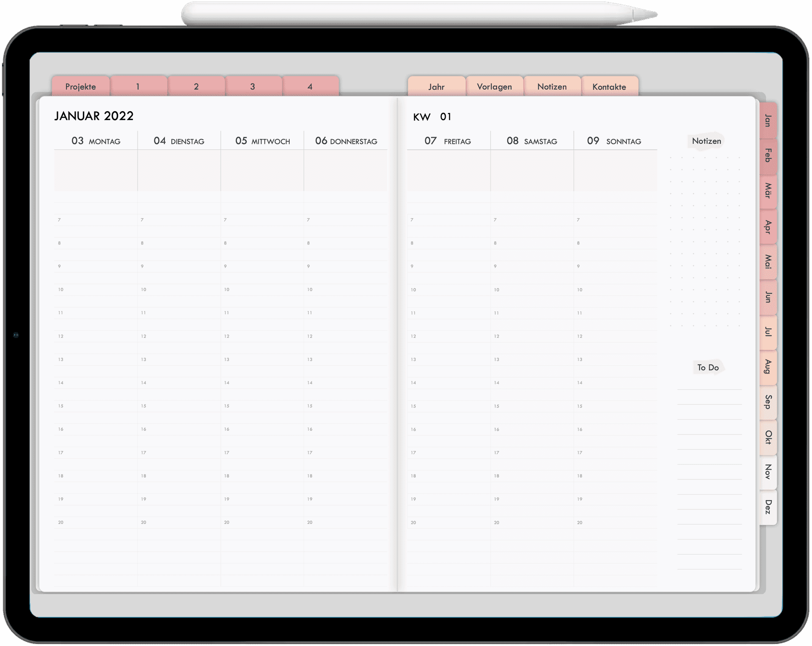Tap the shaded box under Montag
The width and height of the screenshot is (812, 646).
(x=96, y=170)
